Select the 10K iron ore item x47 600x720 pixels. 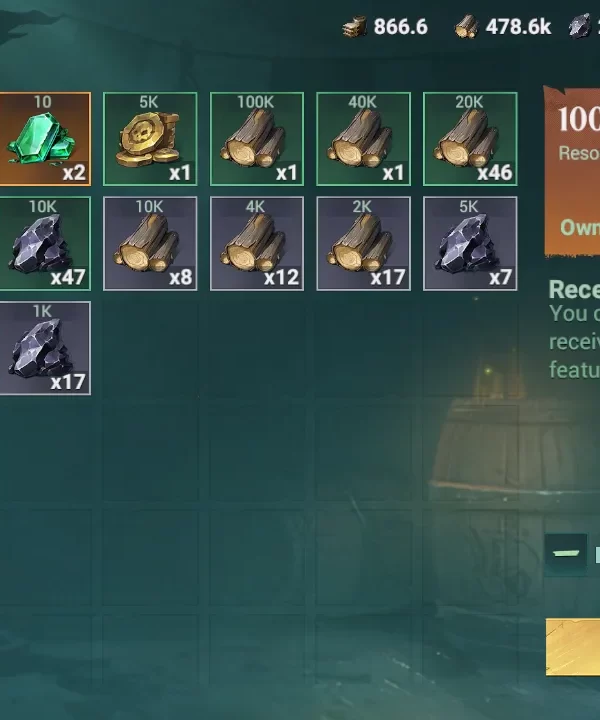point(45,244)
